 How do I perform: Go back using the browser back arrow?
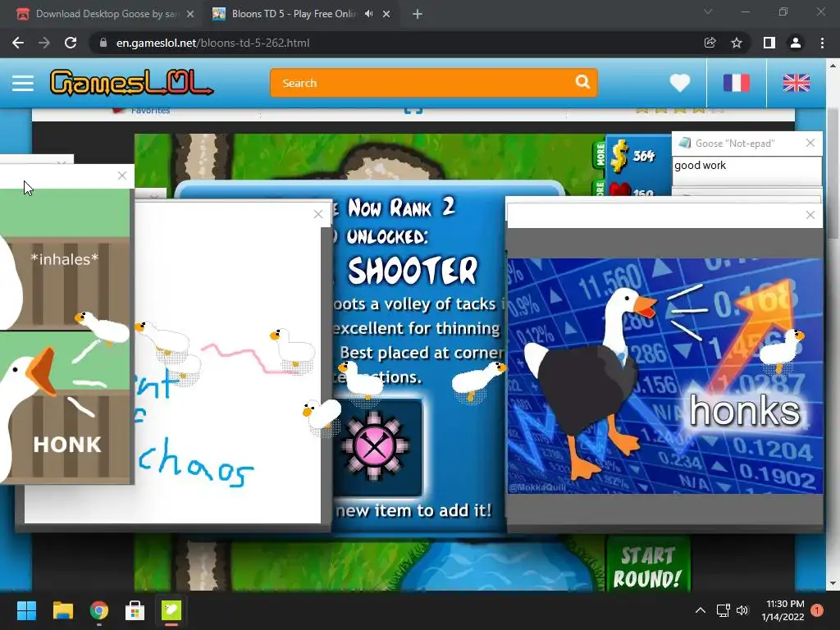(18, 43)
